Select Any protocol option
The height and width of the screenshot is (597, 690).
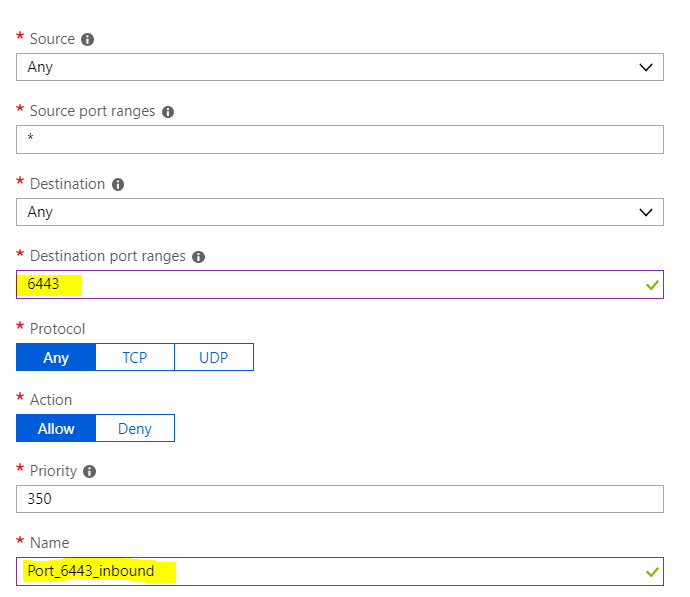(56, 357)
